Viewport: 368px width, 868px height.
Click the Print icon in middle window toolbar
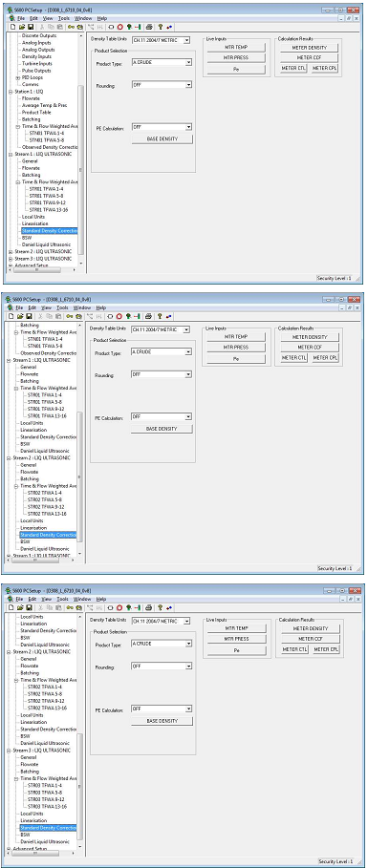tap(148, 316)
